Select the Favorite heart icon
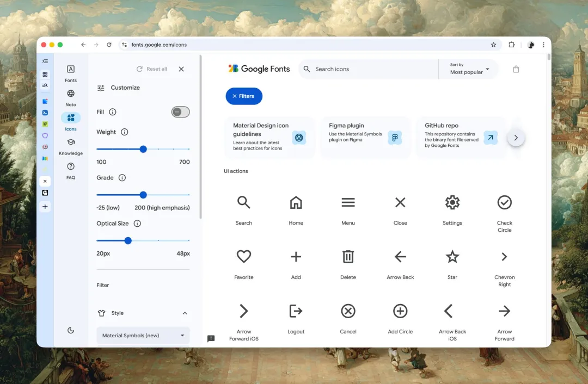Image resolution: width=588 pixels, height=384 pixels. 243,257
